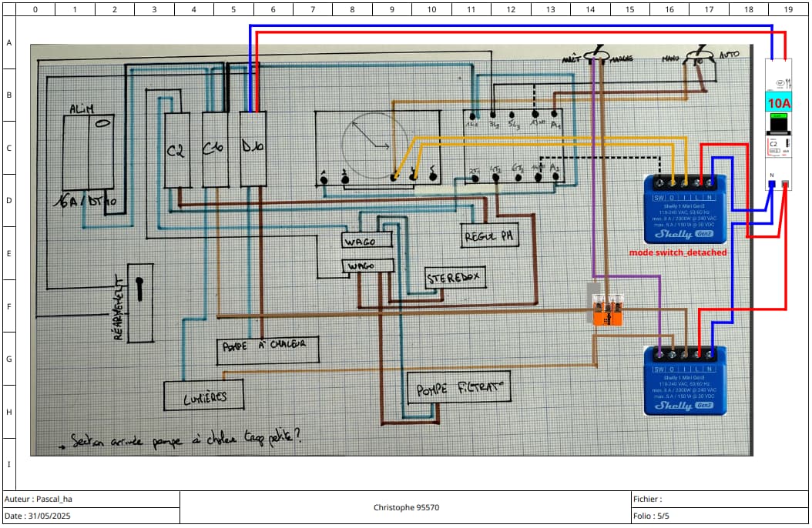Select the lower Shelly 1 Mini module
This screenshot has height=528, width=812.
pyautogui.click(x=685, y=381)
